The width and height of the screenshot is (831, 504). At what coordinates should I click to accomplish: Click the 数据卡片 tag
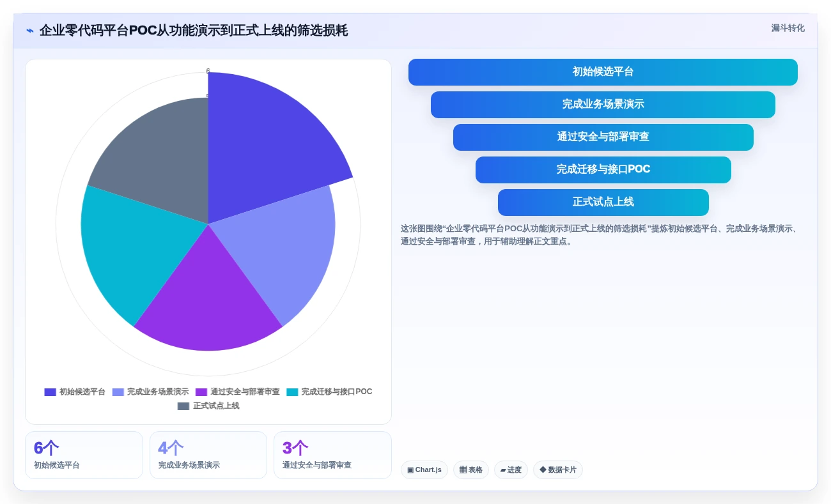(558, 470)
